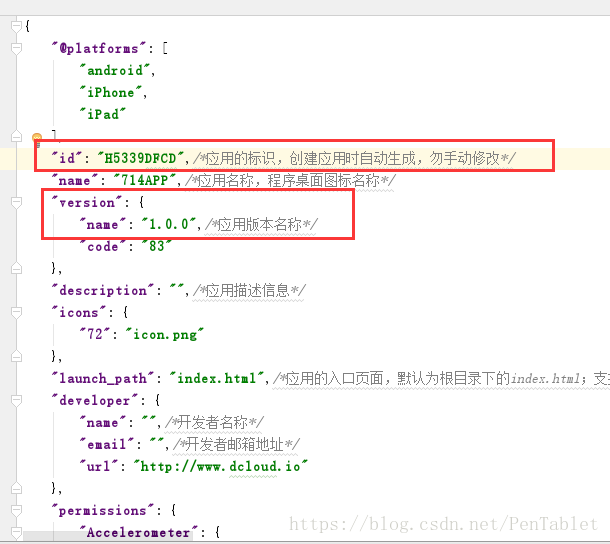
Task: Click the comment after the index.html value
Action: coord(441,378)
